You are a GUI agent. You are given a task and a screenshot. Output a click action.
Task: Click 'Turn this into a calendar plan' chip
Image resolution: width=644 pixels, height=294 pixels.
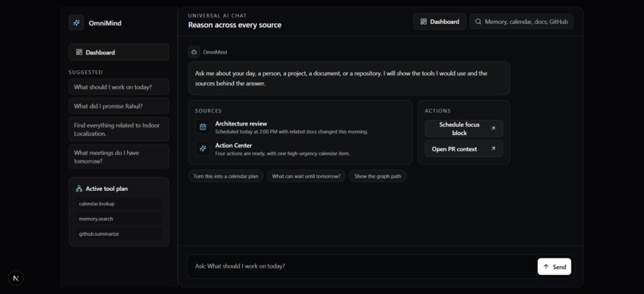[226, 176]
